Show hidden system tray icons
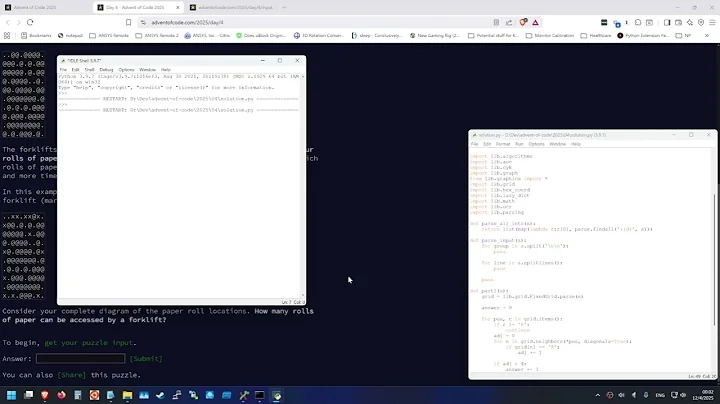Image resolution: width=720 pixels, height=404 pixels. point(597,395)
